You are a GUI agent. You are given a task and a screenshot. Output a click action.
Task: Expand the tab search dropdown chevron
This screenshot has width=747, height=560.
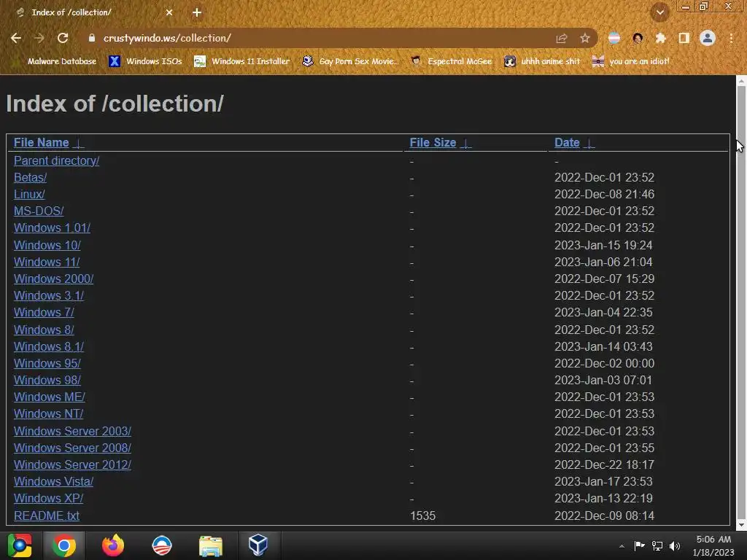click(659, 12)
